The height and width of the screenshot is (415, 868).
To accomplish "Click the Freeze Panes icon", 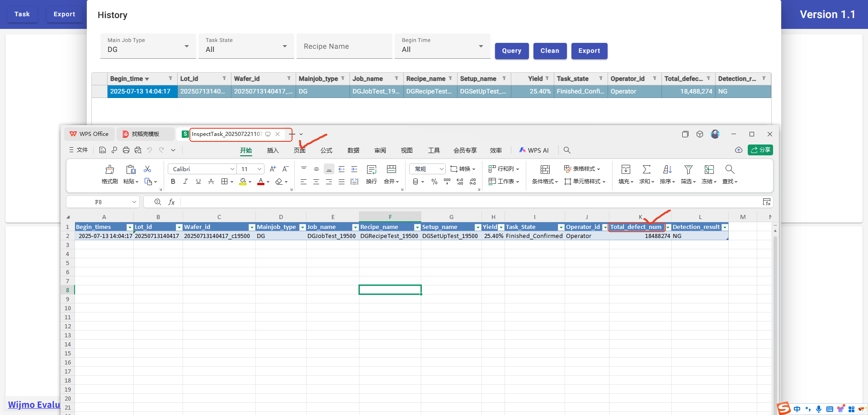I will 709,169.
